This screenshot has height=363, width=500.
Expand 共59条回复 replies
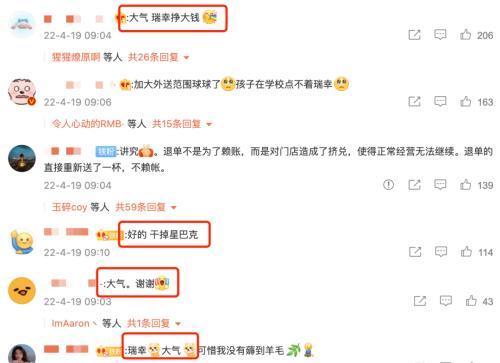[146, 207]
